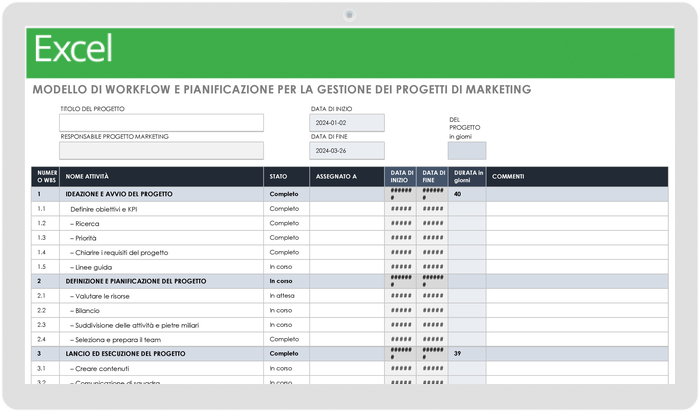The image size is (700, 412).
Task: Select '– Chiarire i requisiti del progetto' cell
Action: coord(161,253)
